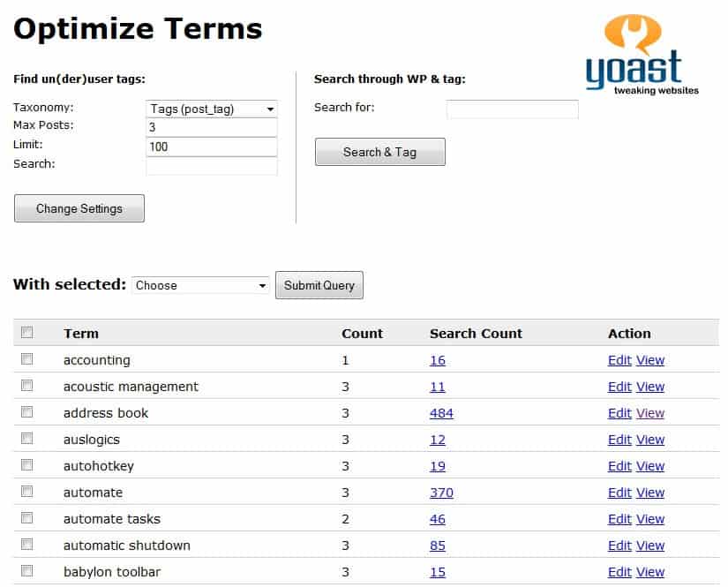Click View for the "automate" term

click(x=650, y=492)
